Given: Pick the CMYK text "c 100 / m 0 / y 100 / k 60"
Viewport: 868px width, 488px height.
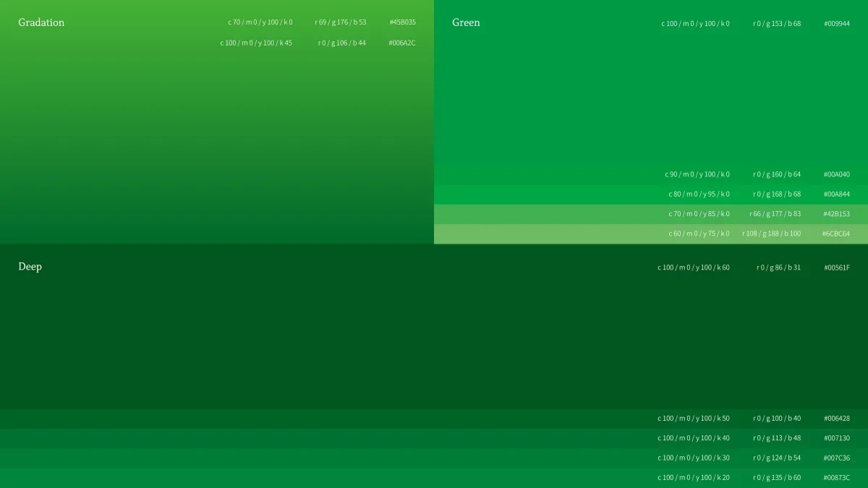Looking at the screenshot, I should click(x=694, y=267).
